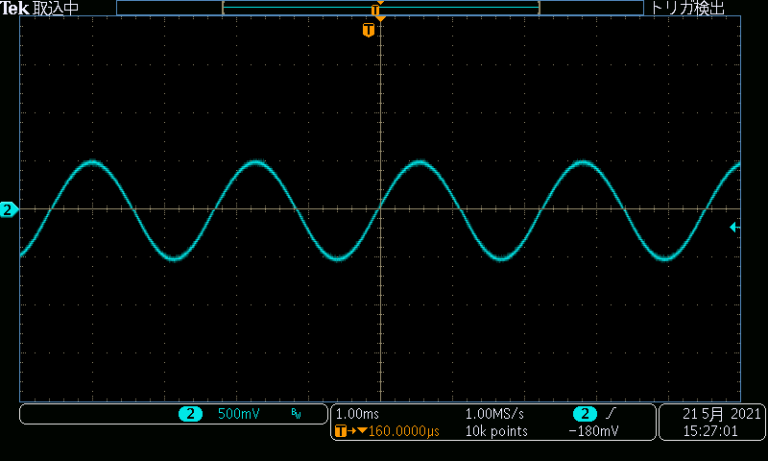Click the bandwidth limit Bw icon
The height and width of the screenshot is (461, 768).
pyautogui.click(x=295, y=414)
